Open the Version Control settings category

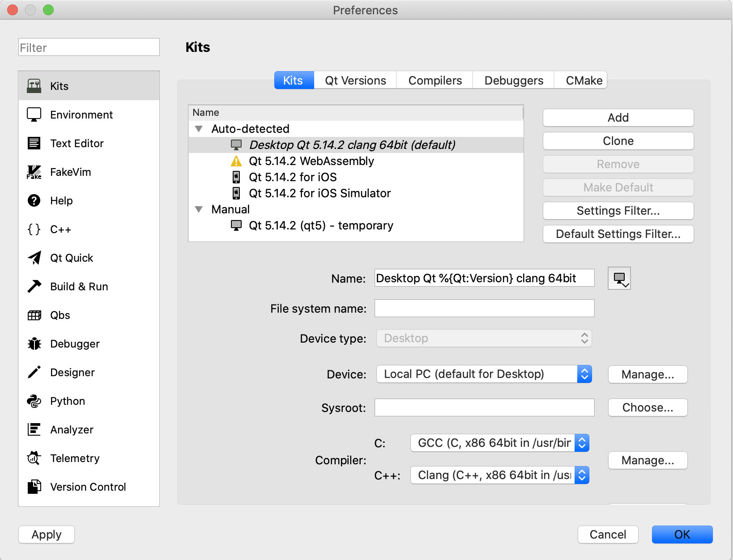point(89,487)
